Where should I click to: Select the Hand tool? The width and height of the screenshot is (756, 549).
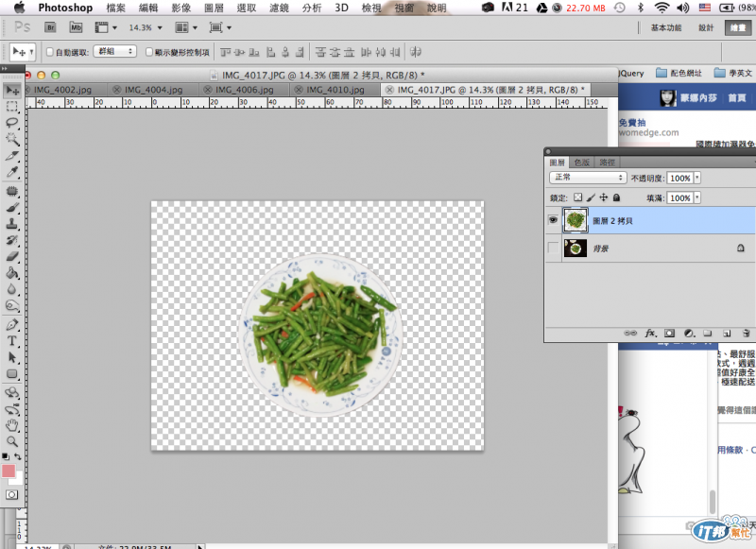tap(12, 425)
